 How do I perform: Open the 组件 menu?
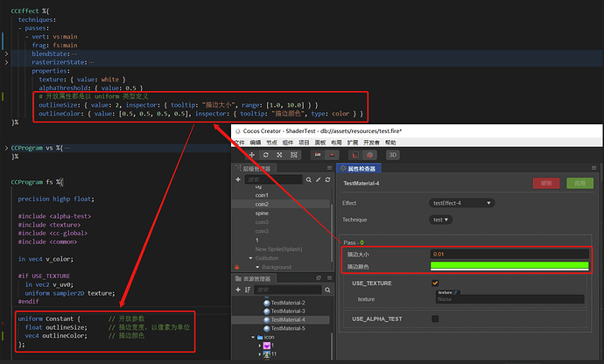[288, 143]
